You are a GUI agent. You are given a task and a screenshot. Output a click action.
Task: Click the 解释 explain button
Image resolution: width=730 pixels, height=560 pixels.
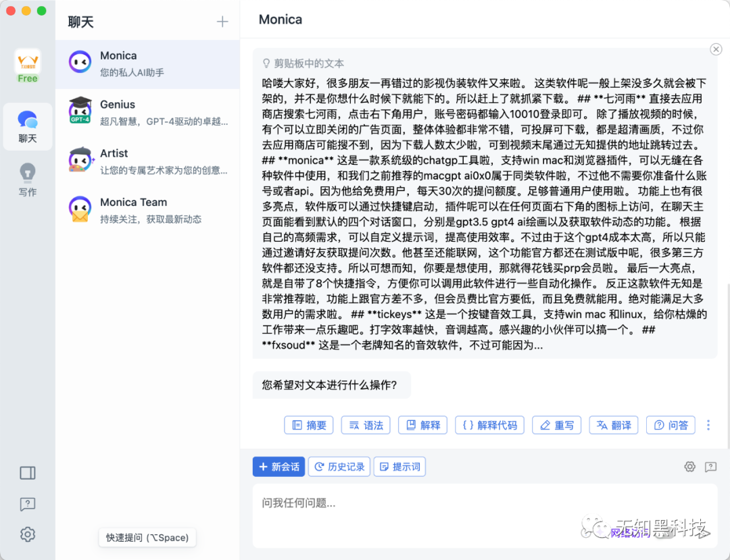coord(422,425)
